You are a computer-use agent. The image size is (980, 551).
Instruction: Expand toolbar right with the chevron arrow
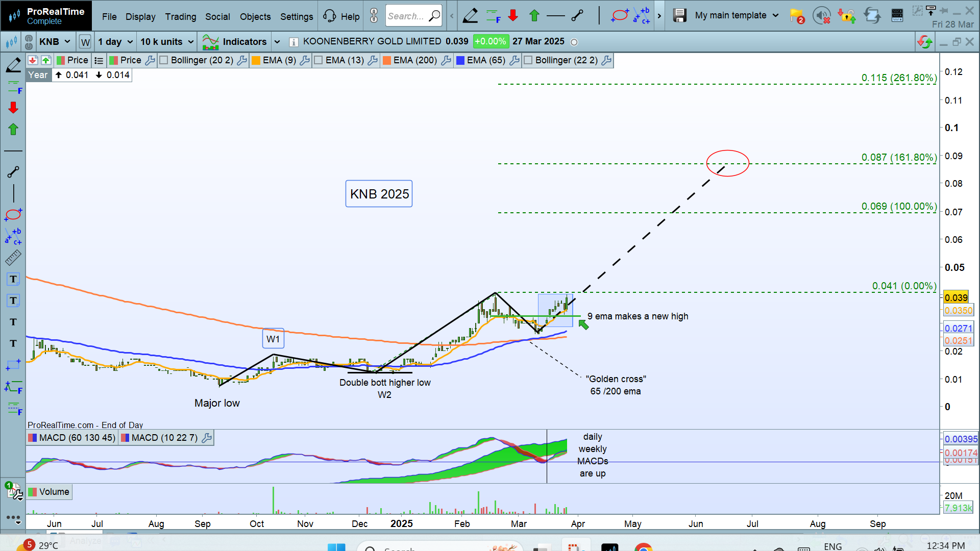tap(659, 16)
